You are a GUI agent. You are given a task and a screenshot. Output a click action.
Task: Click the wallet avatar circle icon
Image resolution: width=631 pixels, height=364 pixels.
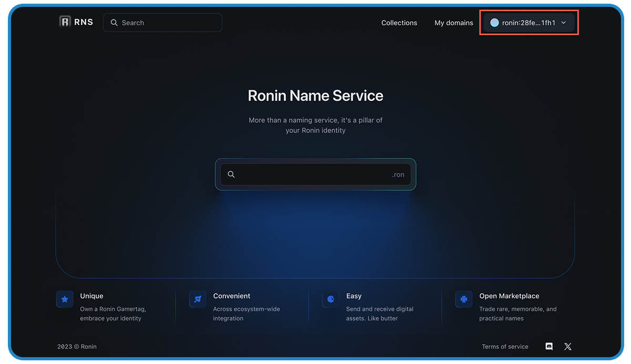494,23
